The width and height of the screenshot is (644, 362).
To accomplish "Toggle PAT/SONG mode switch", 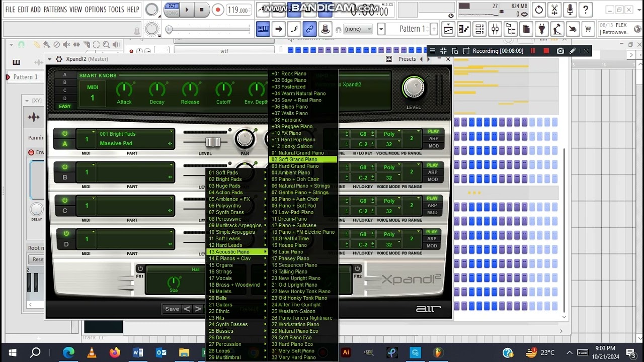I will pos(172,10).
